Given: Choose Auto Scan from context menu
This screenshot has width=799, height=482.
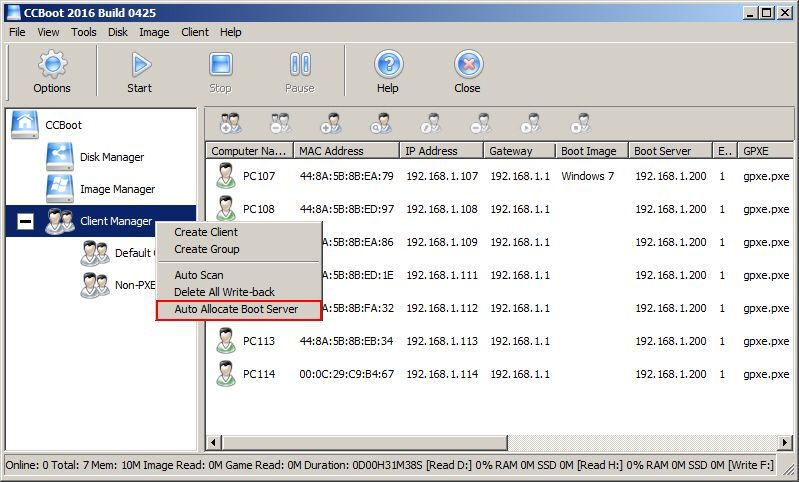Looking at the screenshot, I should [x=239, y=275].
